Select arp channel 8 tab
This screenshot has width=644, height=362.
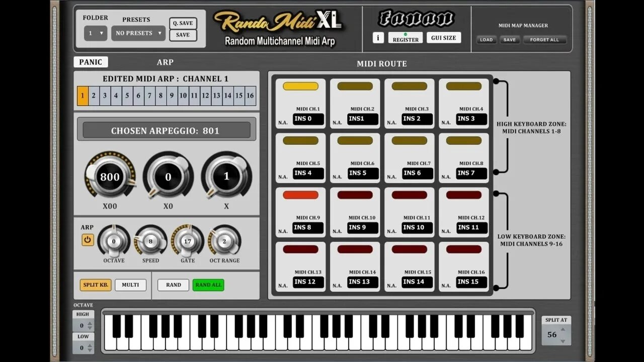pos(160,96)
